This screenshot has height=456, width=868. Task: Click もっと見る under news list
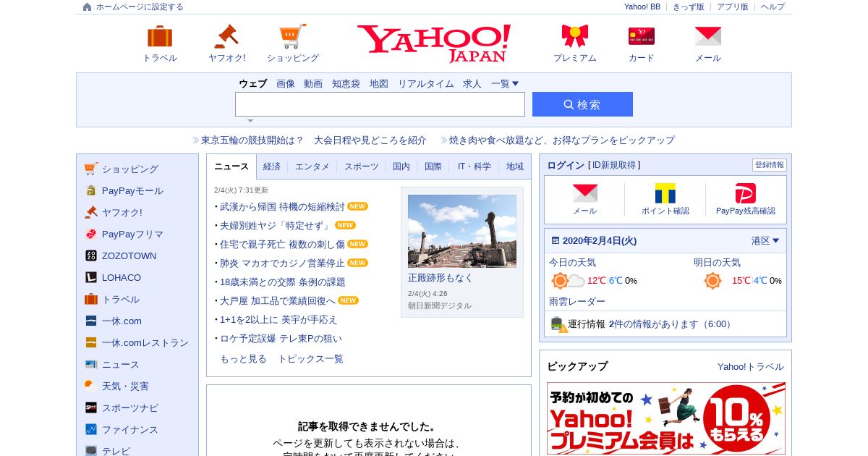[x=243, y=358]
